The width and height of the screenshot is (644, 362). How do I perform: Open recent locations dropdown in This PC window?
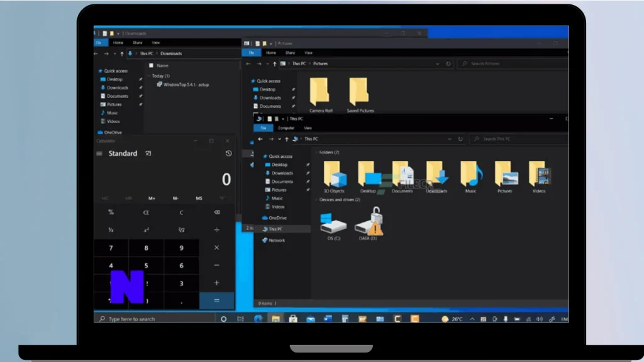tap(279, 139)
